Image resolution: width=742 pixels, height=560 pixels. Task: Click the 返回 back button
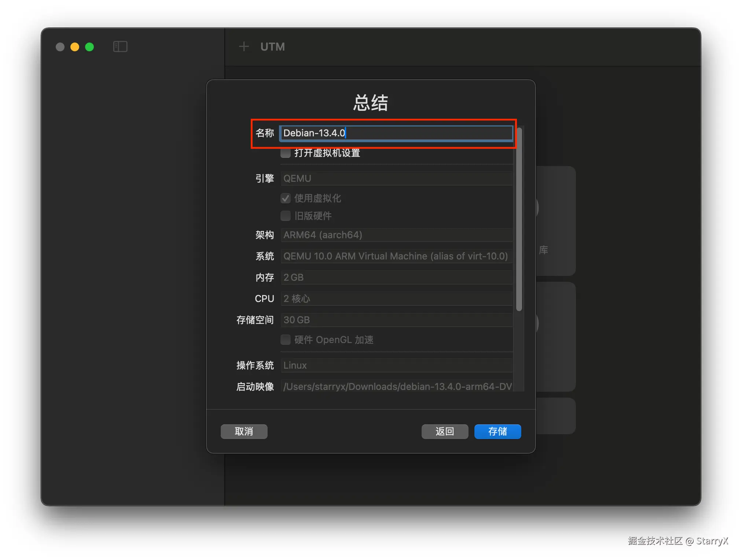point(444,431)
